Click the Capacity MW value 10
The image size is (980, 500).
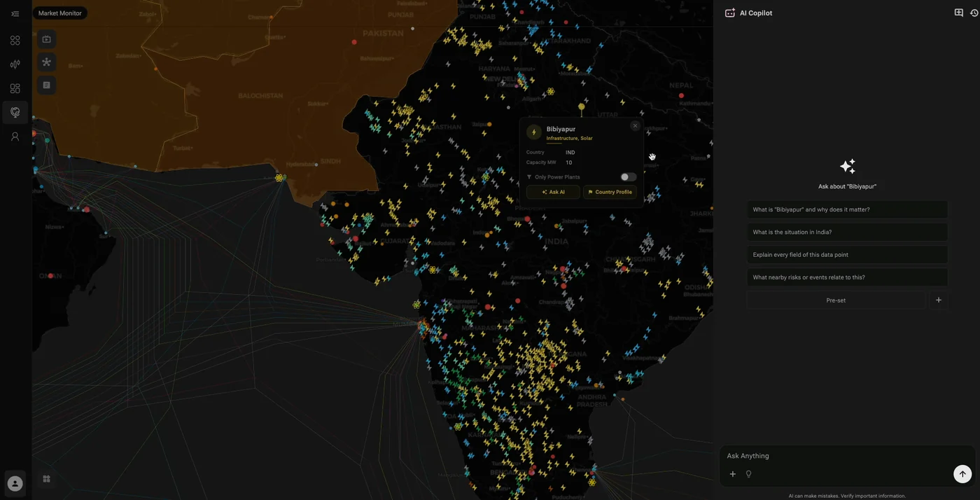[568, 162]
